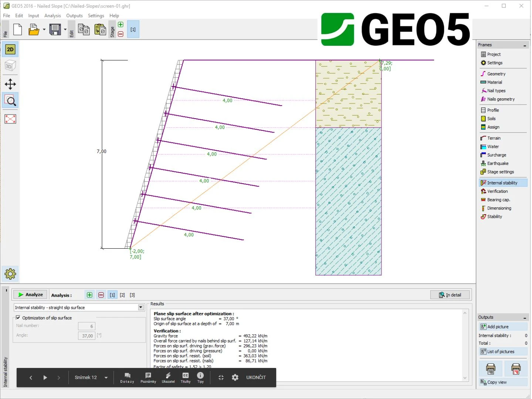Click the In detail button
This screenshot has height=399, width=532.
click(450, 295)
